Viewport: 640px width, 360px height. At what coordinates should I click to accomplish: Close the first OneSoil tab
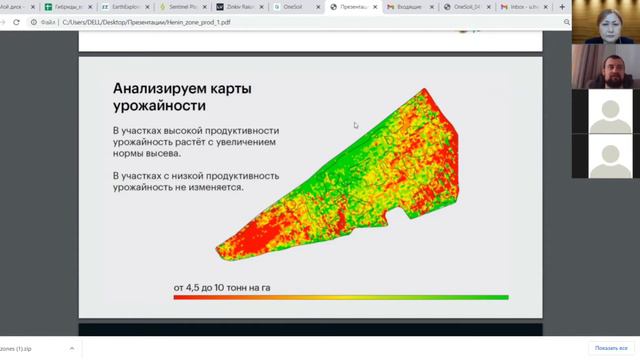click(318, 7)
